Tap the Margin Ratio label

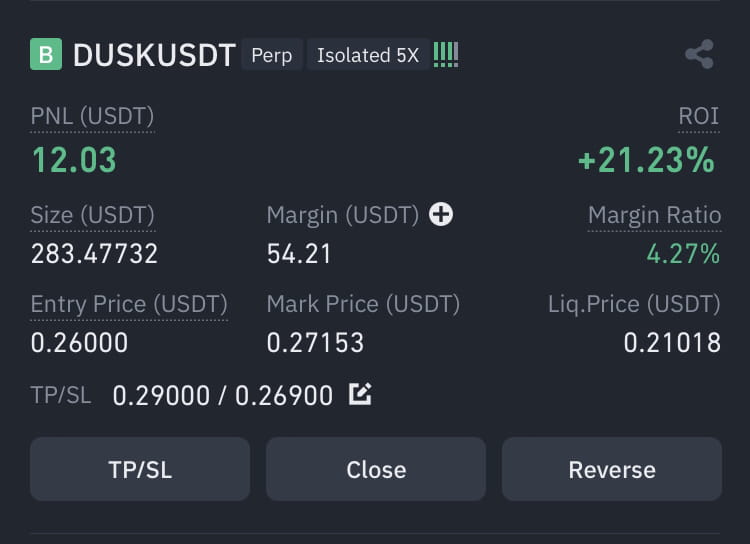pyautogui.click(x=654, y=215)
